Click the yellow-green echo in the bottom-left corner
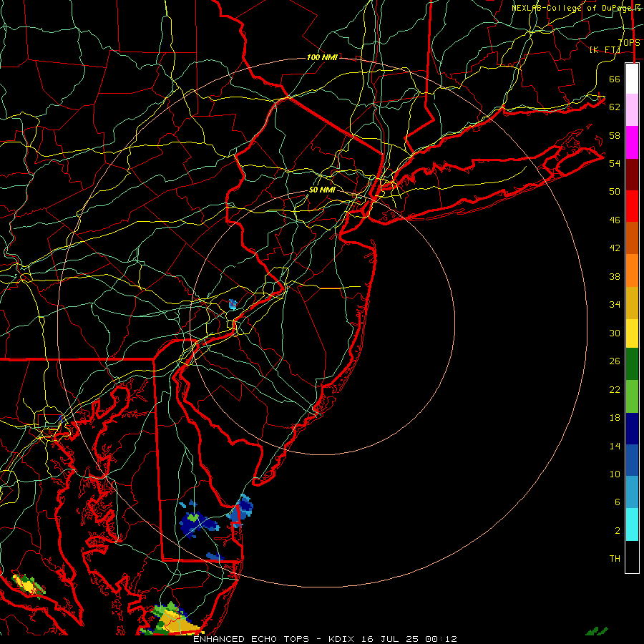 pos(29,585)
